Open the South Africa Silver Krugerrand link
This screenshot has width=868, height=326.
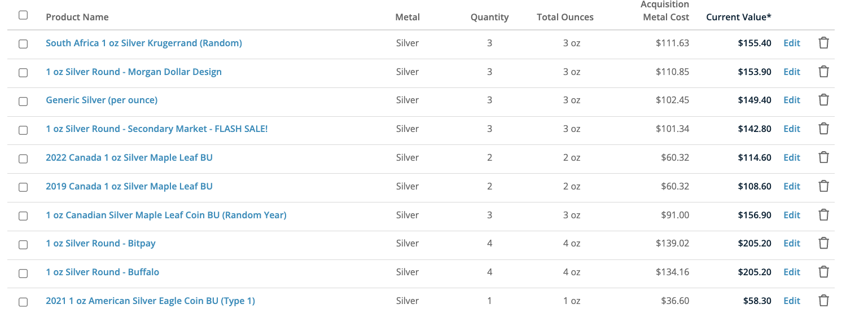tap(144, 43)
